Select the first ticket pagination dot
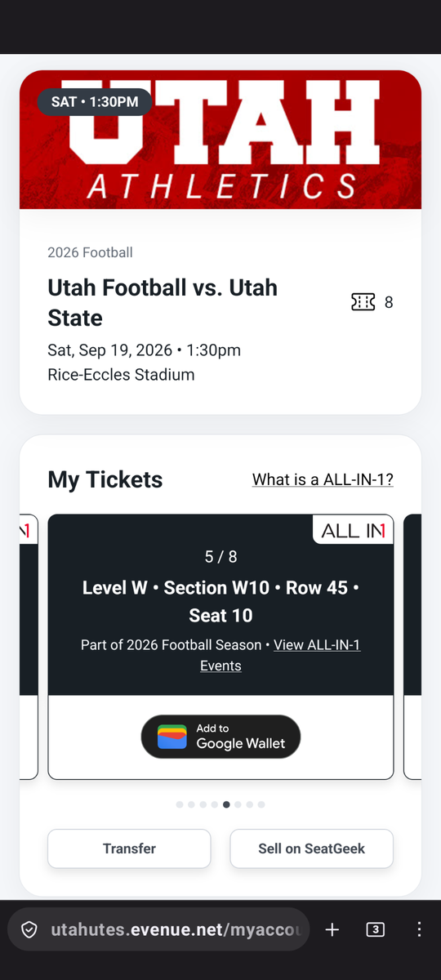Screen dimensions: 441x980 click(x=180, y=804)
